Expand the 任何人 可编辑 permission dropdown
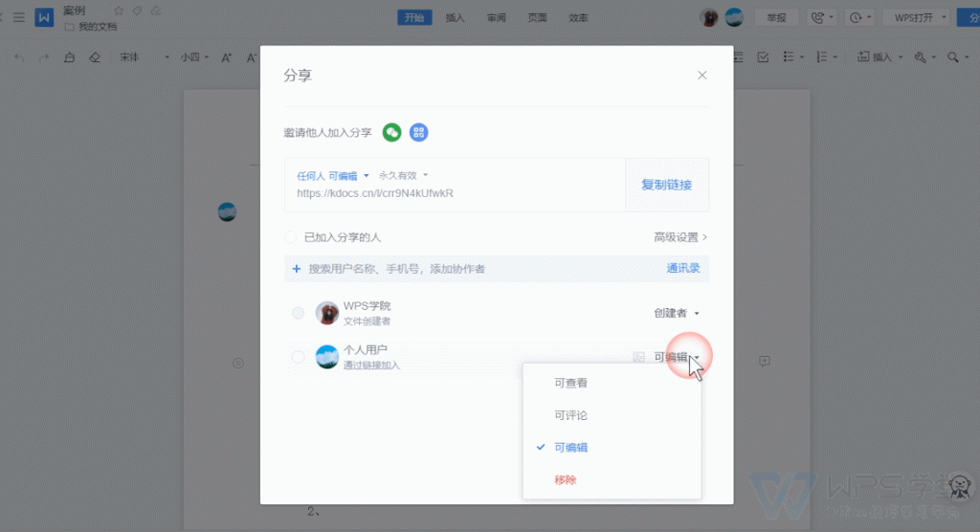This screenshot has height=532, width=980. pyautogui.click(x=332, y=176)
